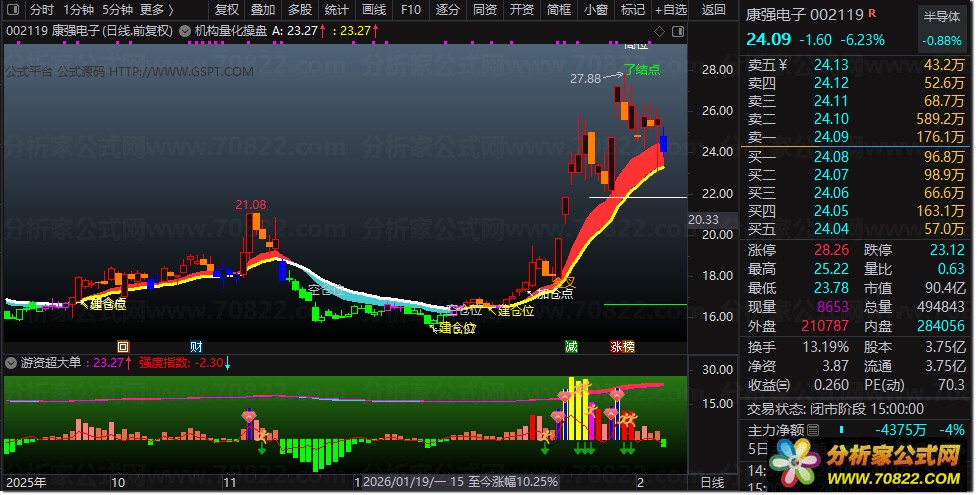Open the indicator dropdown beside 游资超大单
The image size is (977, 495).
(11, 362)
